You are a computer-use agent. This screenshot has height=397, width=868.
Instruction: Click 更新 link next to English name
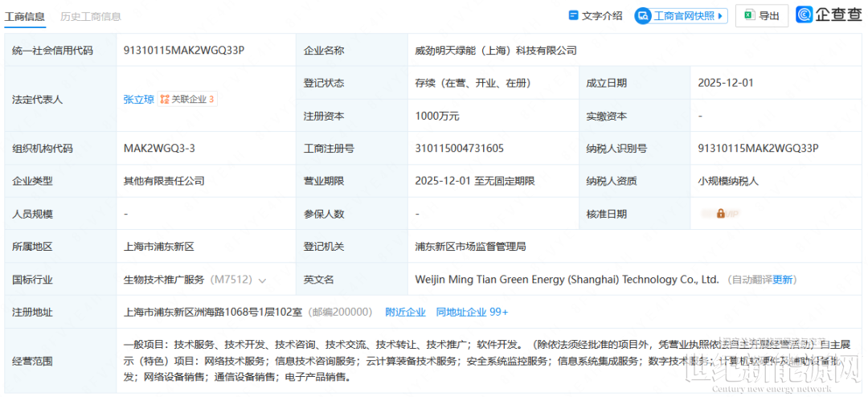(x=783, y=280)
